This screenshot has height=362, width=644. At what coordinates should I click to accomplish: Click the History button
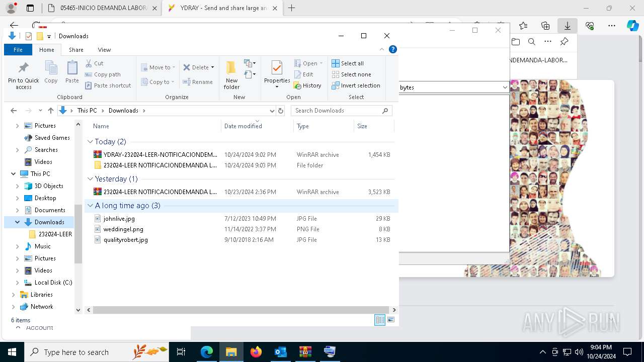[x=307, y=85]
